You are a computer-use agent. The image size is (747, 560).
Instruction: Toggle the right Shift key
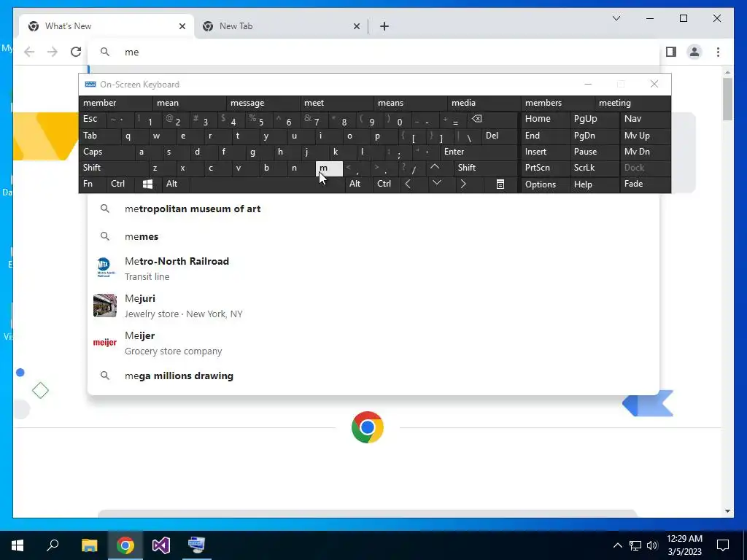pyautogui.click(x=486, y=168)
